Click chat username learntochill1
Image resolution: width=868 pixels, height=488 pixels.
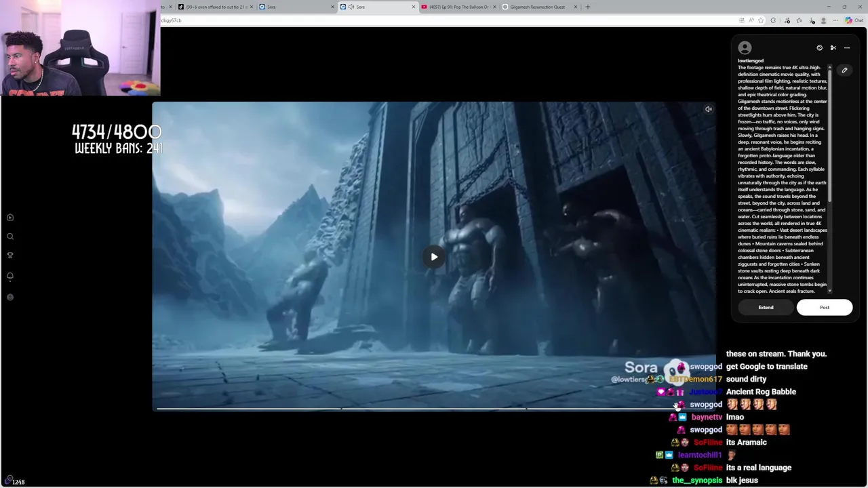coord(700,455)
